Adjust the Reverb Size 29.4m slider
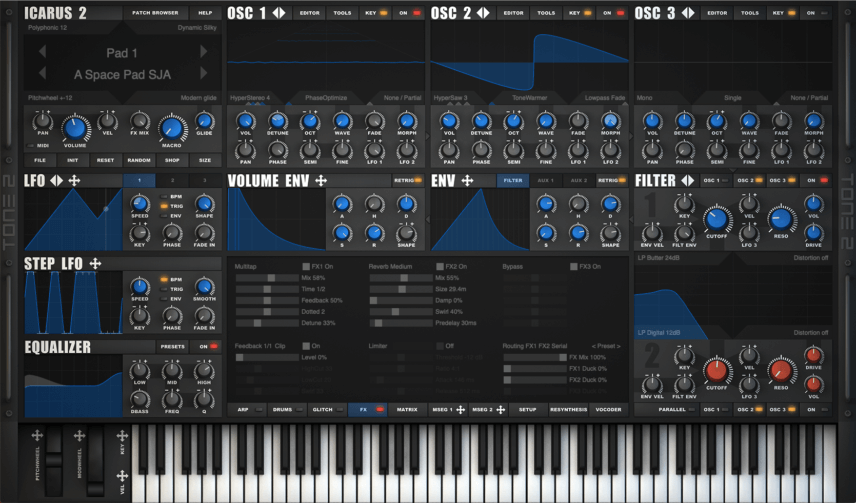Screen dimensions: 856x503 tap(401, 289)
